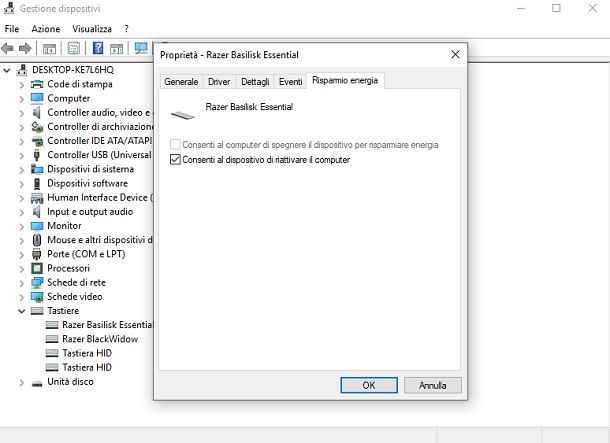Select the first Tastiera HID entry
Screen dimensions: 610x443
[87, 353]
